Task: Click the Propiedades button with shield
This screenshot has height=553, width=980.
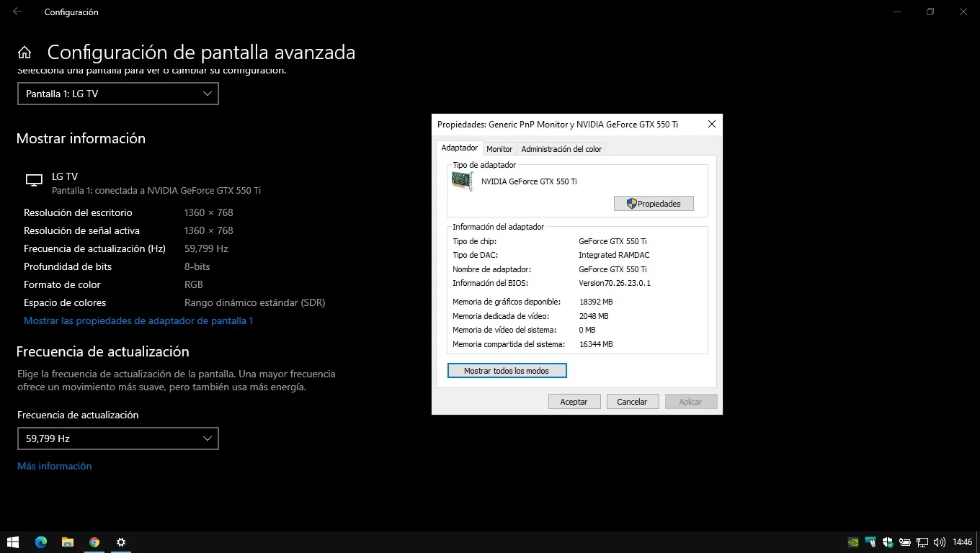Action: click(654, 204)
